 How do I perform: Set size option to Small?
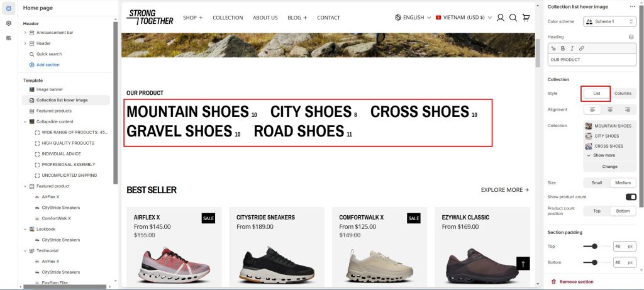click(597, 183)
